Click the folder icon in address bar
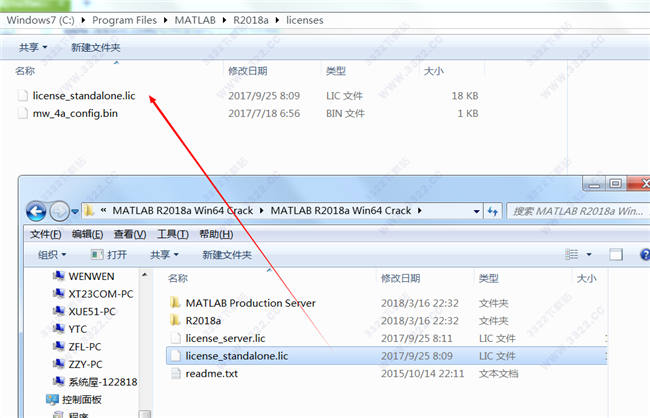The image size is (650, 418). tap(89, 211)
